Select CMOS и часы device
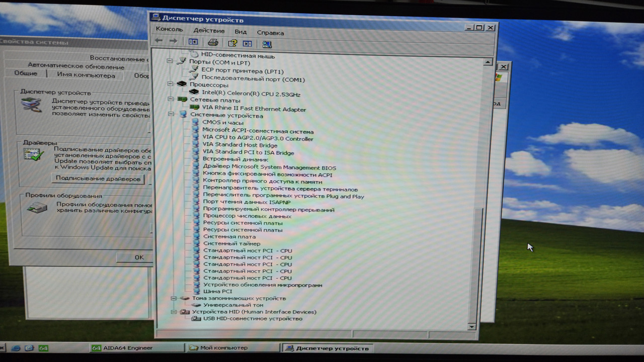 [x=223, y=122]
